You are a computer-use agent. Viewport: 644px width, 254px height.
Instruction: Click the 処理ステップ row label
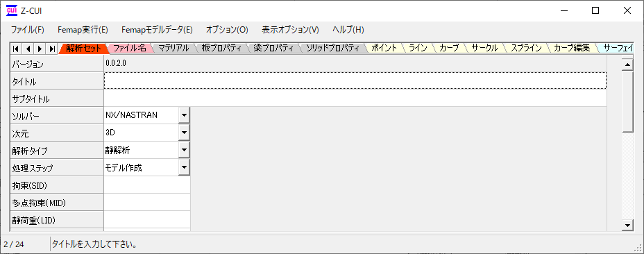pyautogui.click(x=57, y=167)
